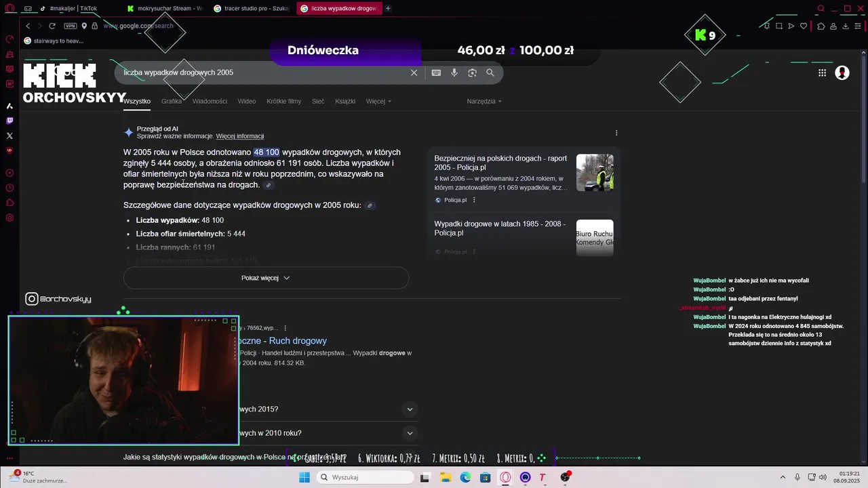Open the Opera GX taskbar icon
This screenshot has height=488, width=868.
click(x=505, y=477)
